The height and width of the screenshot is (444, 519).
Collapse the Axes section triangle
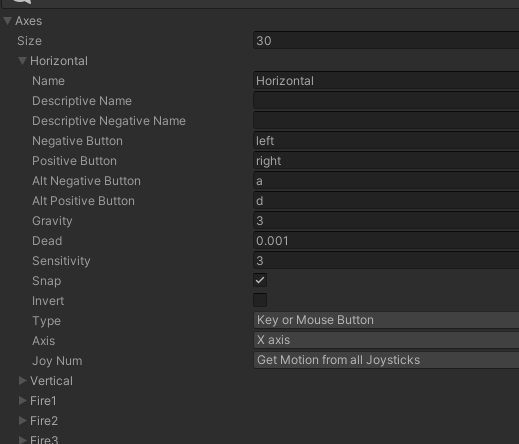point(8,21)
